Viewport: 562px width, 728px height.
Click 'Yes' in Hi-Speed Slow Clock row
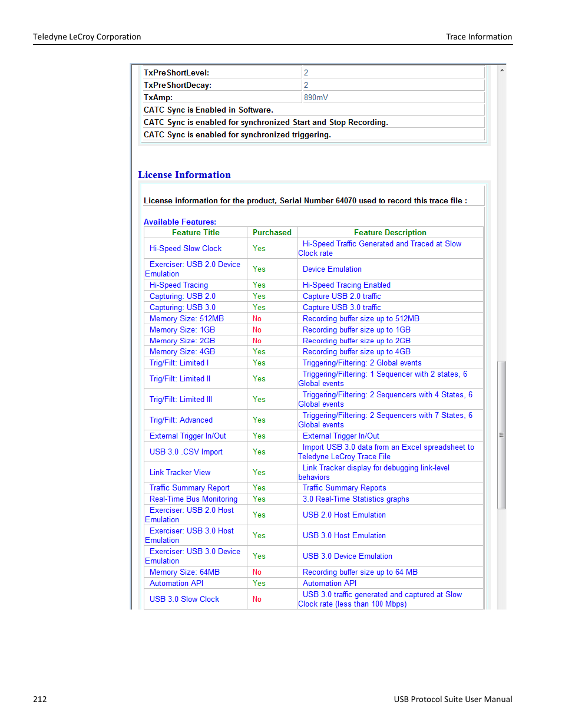(x=259, y=249)
